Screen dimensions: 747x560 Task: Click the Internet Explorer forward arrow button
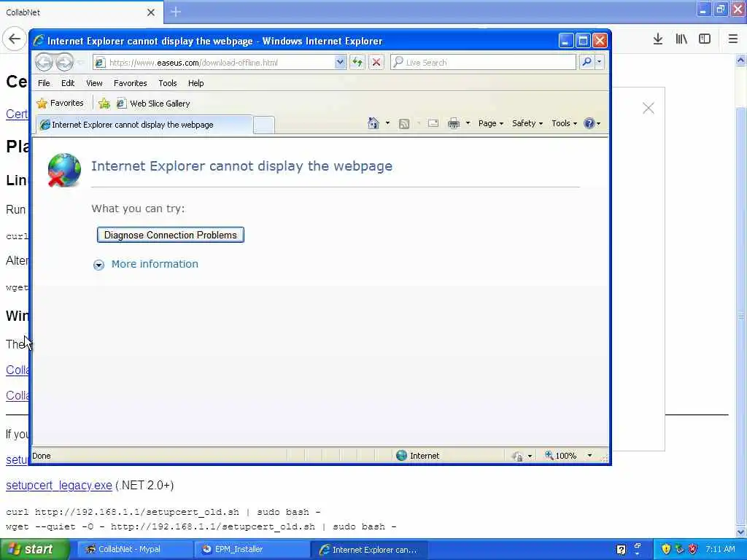[x=64, y=62]
